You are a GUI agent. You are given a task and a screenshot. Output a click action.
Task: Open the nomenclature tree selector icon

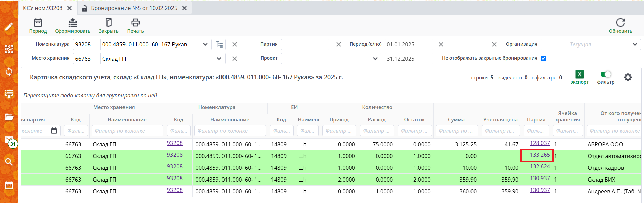tap(220, 44)
